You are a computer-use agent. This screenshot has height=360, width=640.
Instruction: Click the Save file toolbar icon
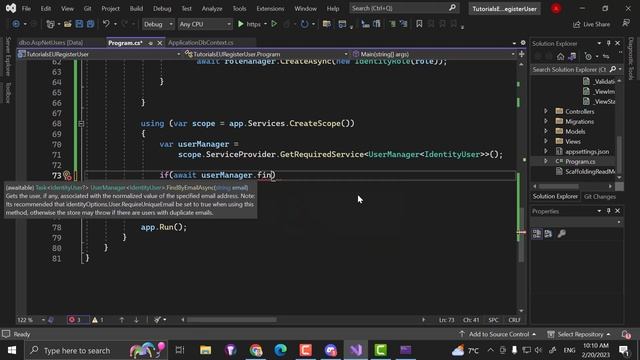pyautogui.click(x=79, y=24)
